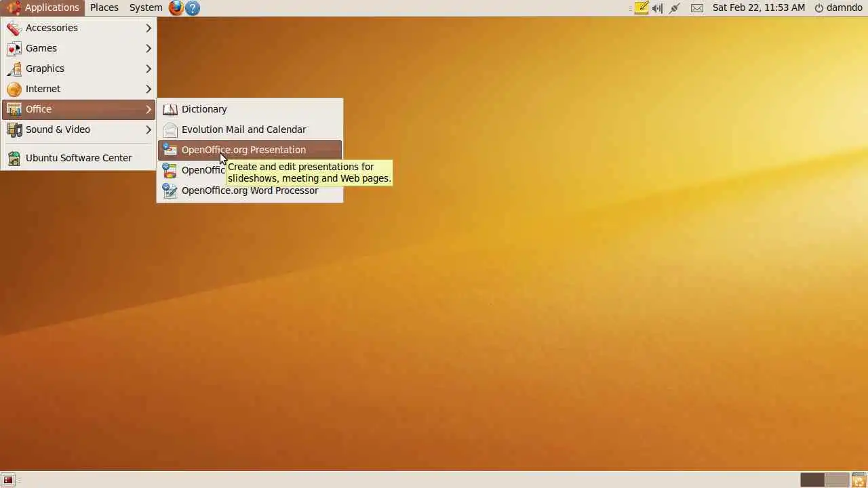Switch to the second workspace
868x488 pixels.
[x=837, y=480]
